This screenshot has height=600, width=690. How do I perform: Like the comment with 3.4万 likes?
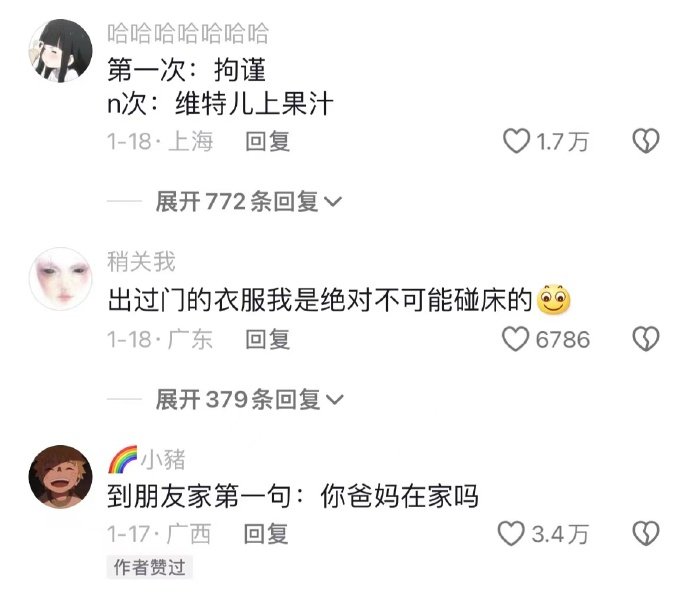point(511,534)
